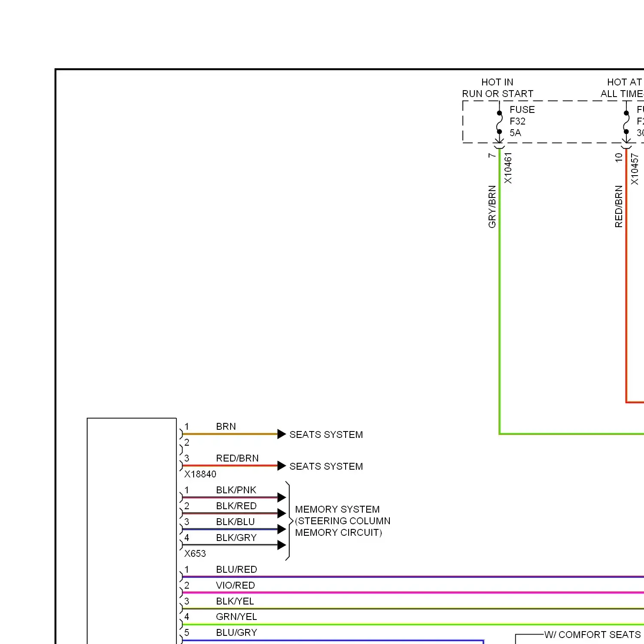Viewport: 644px width, 644px height.
Task: Click the vertical RED/BRN wire label
Action: (x=618, y=207)
